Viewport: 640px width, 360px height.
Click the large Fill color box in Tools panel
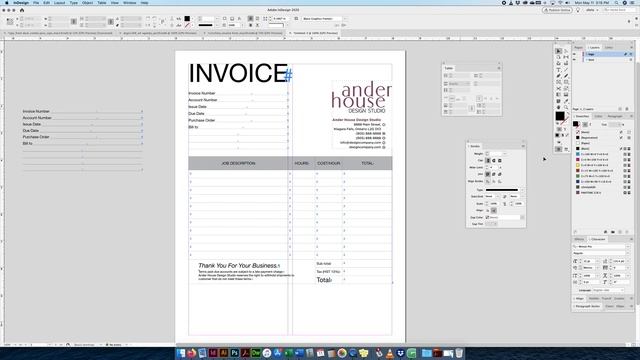(560, 116)
